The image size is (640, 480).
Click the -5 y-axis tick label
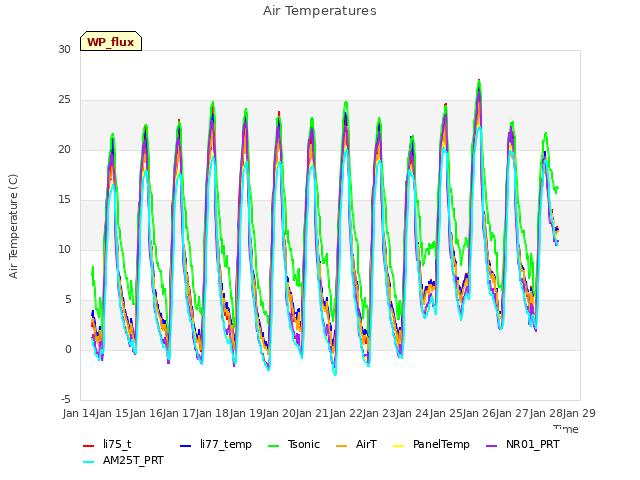tap(65, 399)
